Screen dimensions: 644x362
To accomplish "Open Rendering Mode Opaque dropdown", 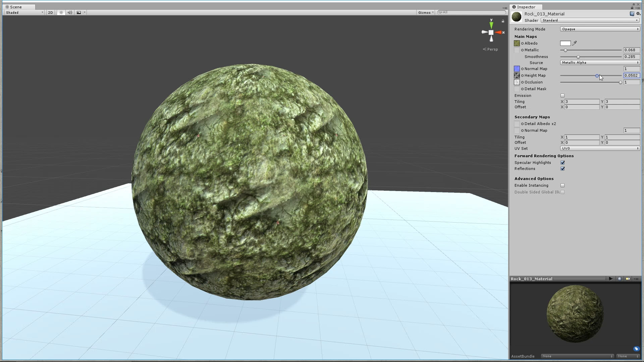I will click(600, 29).
